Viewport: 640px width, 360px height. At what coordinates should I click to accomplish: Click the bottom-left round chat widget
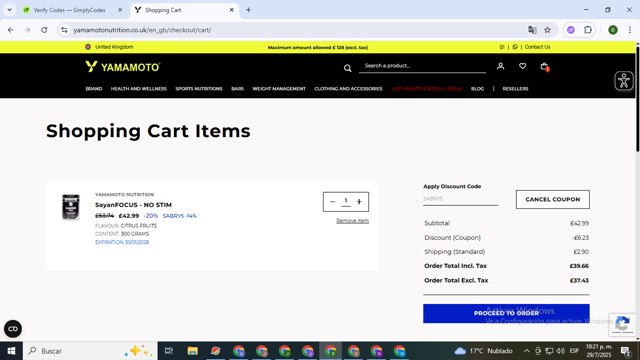pyautogui.click(x=13, y=329)
